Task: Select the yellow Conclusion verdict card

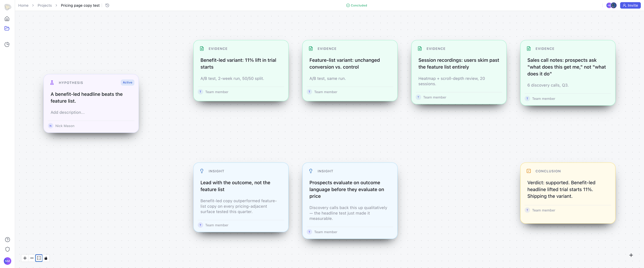Action: (x=568, y=193)
